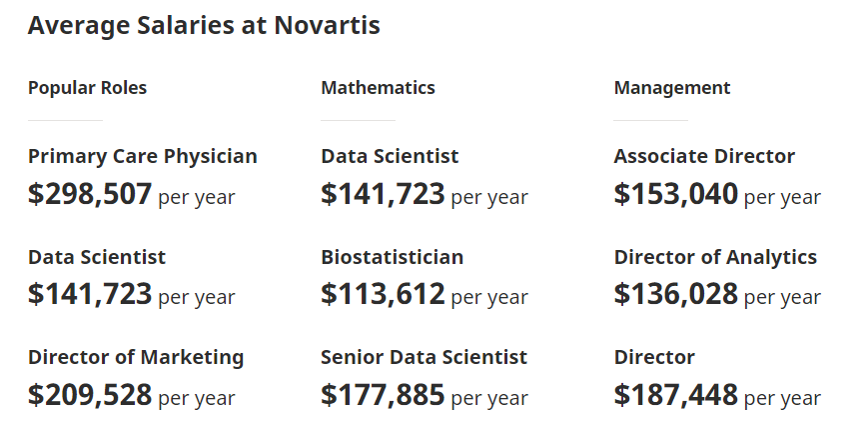The image size is (868, 434).
Task: Open the Primary Care Physician role link
Action: pyautogui.click(x=142, y=156)
